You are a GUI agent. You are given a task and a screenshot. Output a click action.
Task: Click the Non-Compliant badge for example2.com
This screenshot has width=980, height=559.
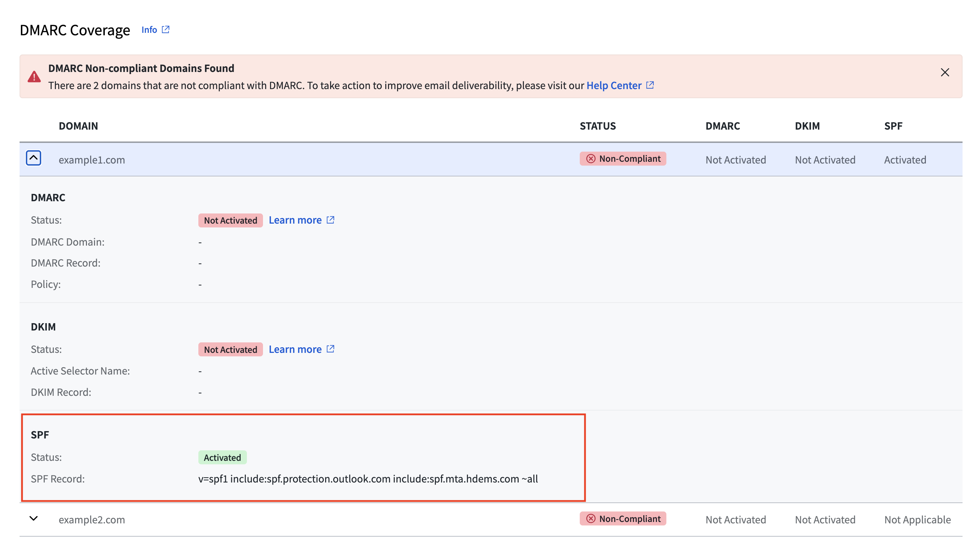pyautogui.click(x=623, y=519)
